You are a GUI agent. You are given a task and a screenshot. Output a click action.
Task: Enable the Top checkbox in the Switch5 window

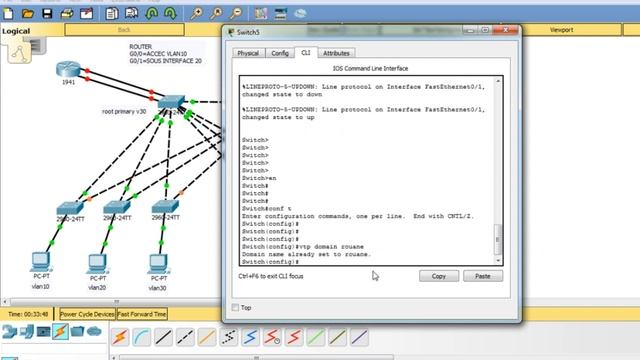(236, 307)
